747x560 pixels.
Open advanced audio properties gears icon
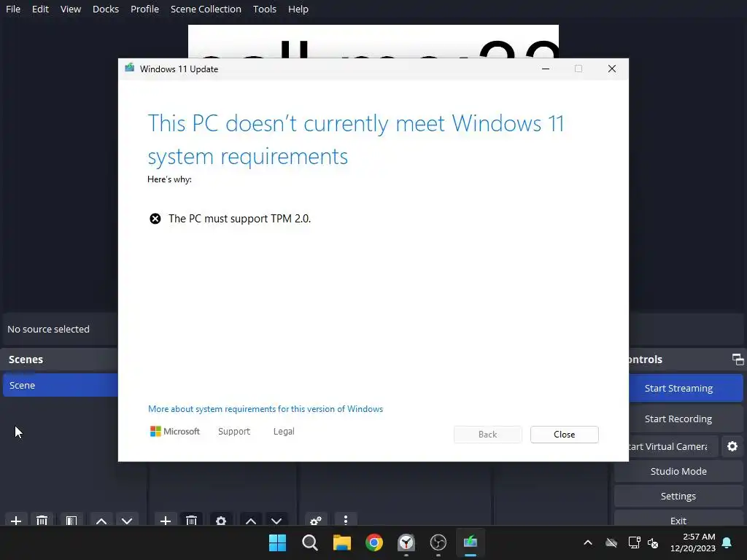point(315,521)
